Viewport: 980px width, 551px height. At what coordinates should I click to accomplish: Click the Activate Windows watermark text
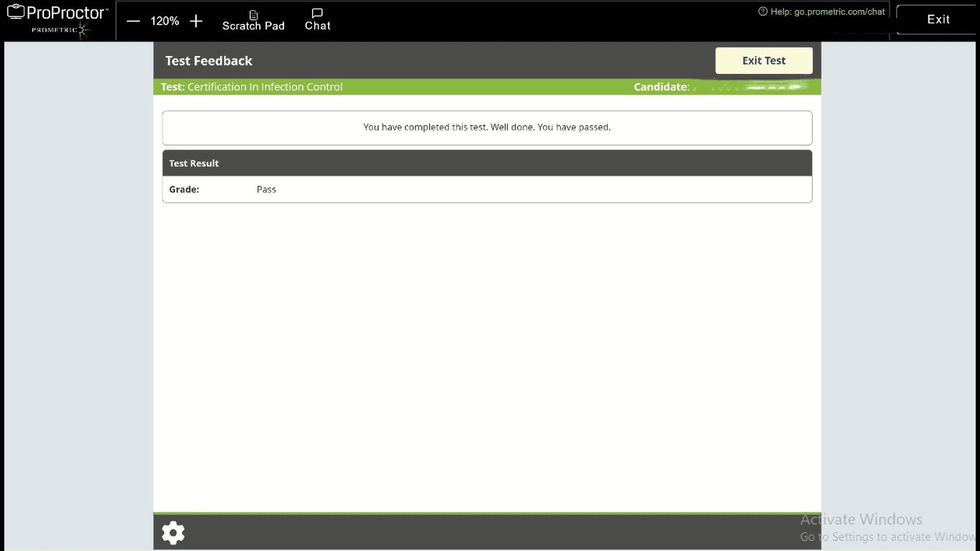(861, 519)
